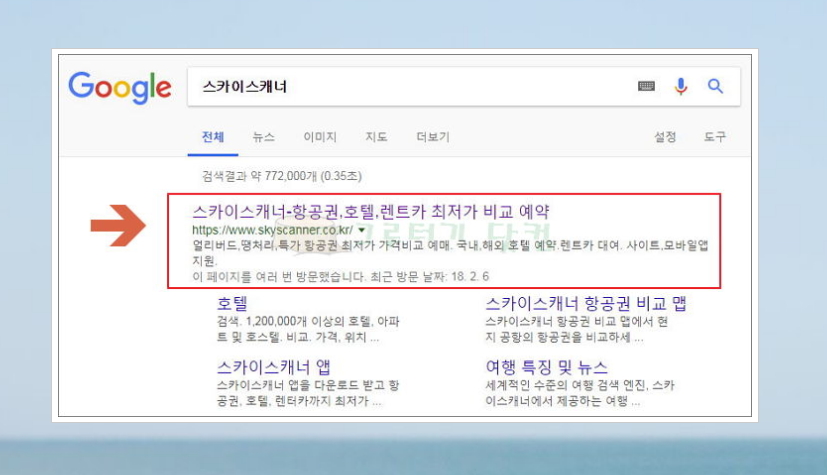
Task: Click the 최근 방문 날짜: 18. 2. 6 text
Action: (429, 276)
